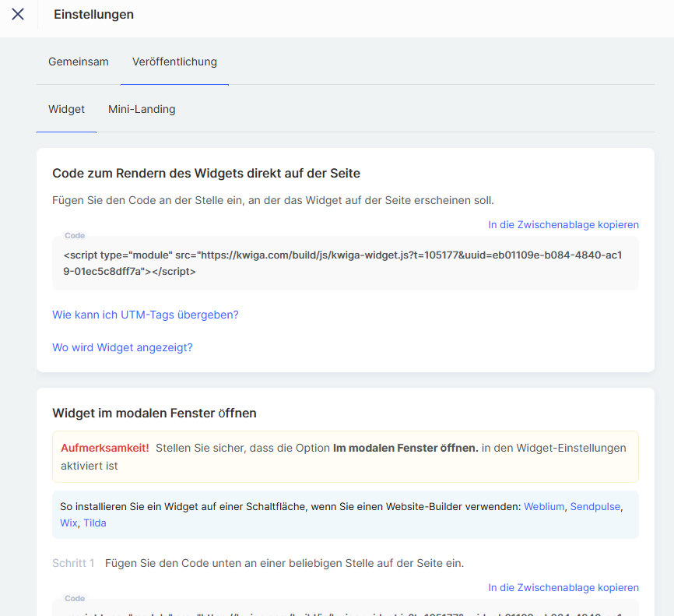
Task: Open the Widget sub-tab
Action: click(x=66, y=109)
